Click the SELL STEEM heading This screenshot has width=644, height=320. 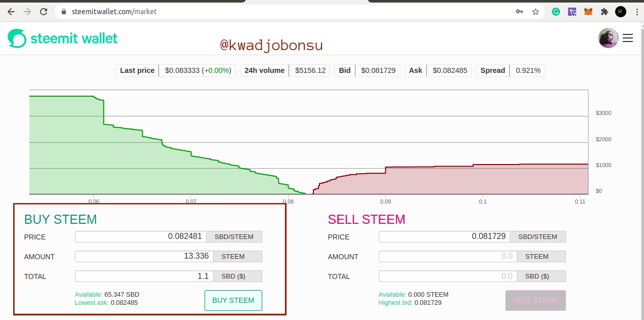[x=367, y=219]
